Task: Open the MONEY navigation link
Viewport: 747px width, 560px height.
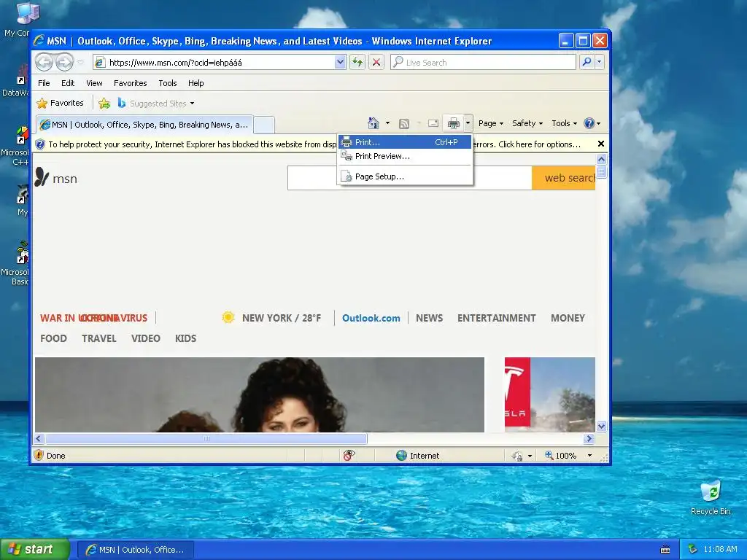Action: tap(568, 318)
